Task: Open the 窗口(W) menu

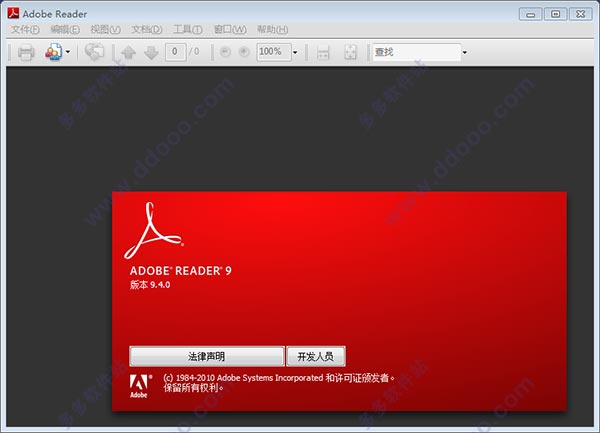Action: click(x=230, y=29)
